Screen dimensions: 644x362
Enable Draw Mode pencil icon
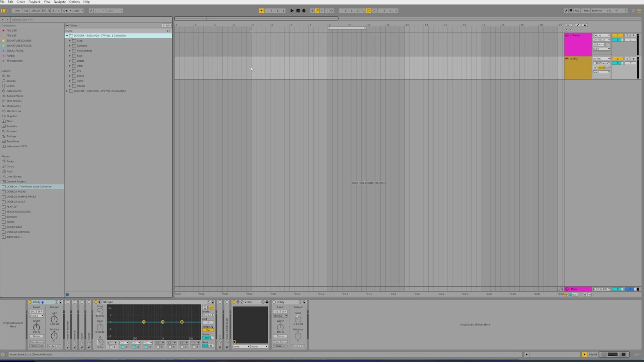click(566, 11)
